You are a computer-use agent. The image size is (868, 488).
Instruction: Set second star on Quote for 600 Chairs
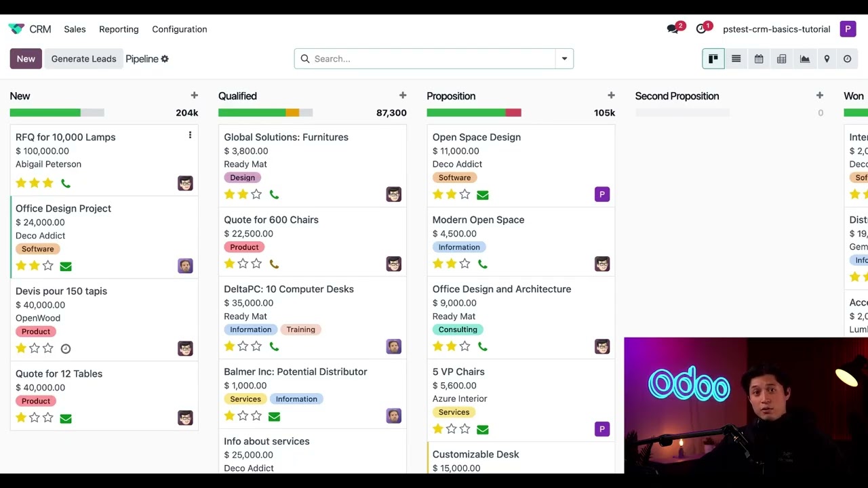(x=243, y=264)
